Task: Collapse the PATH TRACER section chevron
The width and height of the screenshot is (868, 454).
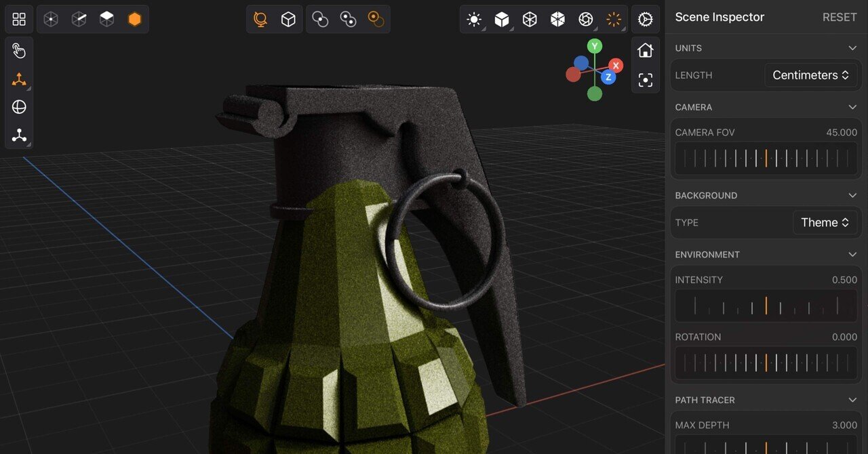Action: (852, 400)
